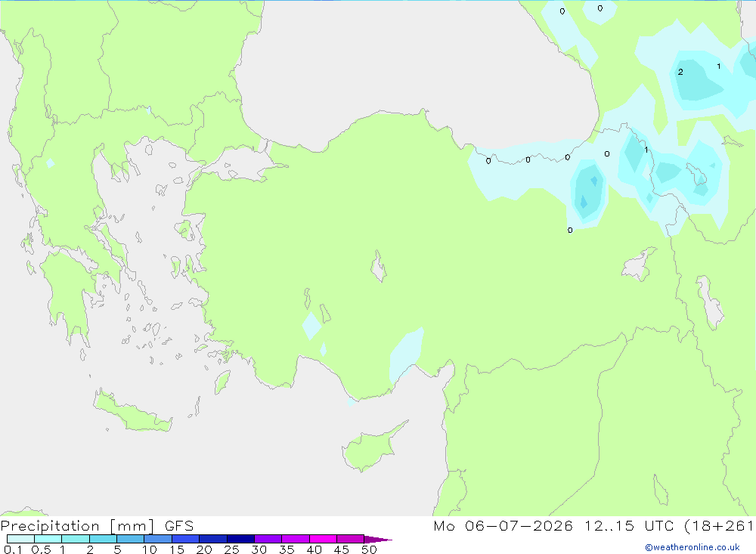The width and height of the screenshot is (756, 554).
Task: Click the '40' legend scale value
Action: coord(314,549)
